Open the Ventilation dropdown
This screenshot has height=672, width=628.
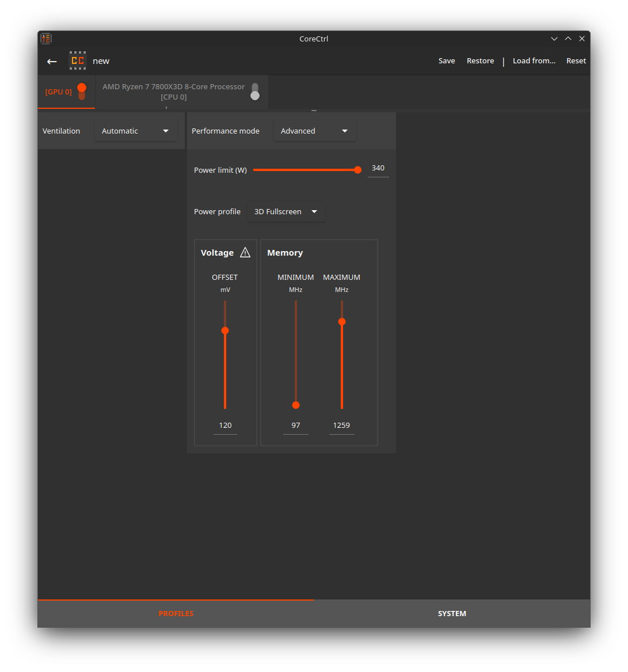click(x=136, y=131)
